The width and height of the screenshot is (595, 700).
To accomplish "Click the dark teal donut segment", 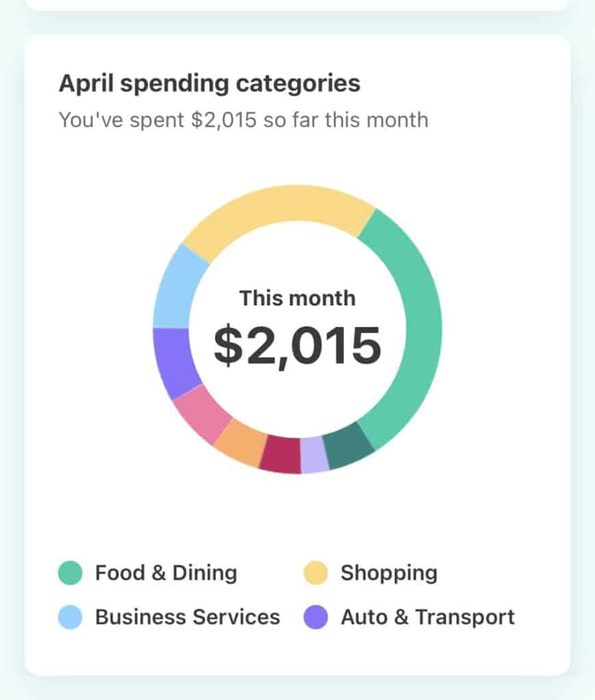I will (x=348, y=446).
